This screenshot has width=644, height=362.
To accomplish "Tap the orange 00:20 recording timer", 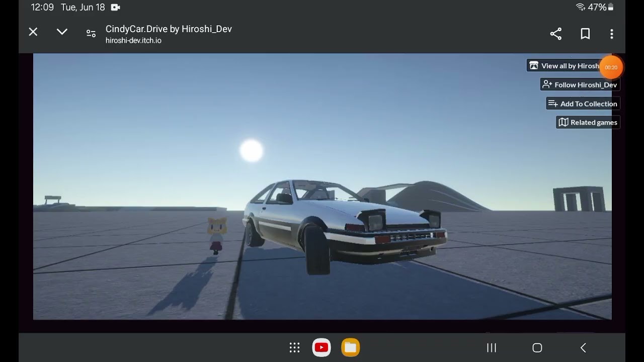I will (611, 67).
